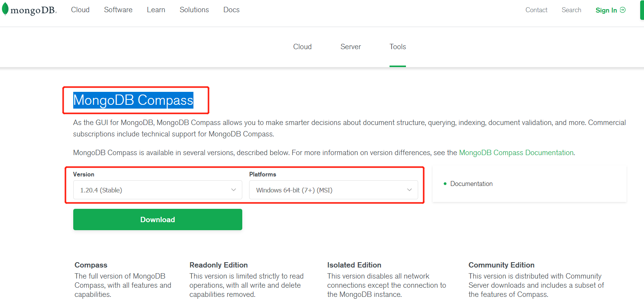Click the Platforms field label

(x=262, y=174)
